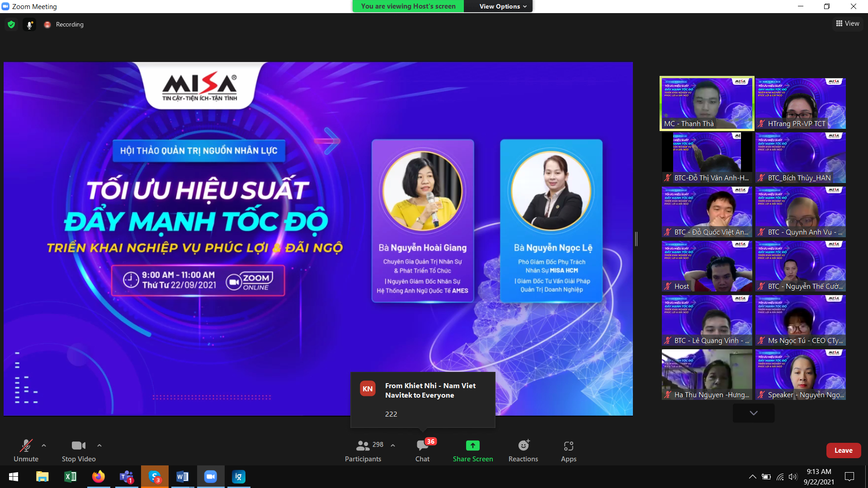Open Word from the taskbar
Viewport: 868px width, 488px height.
[183, 477]
